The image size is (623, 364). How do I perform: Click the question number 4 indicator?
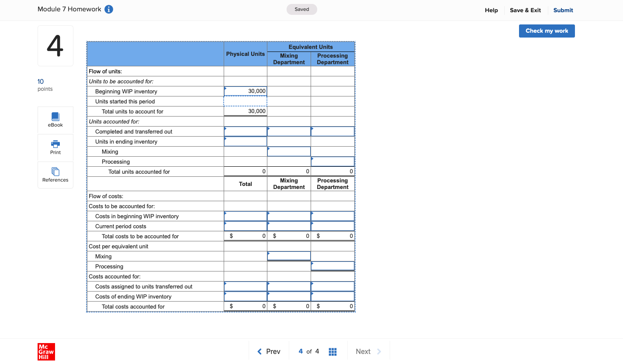pos(55,45)
